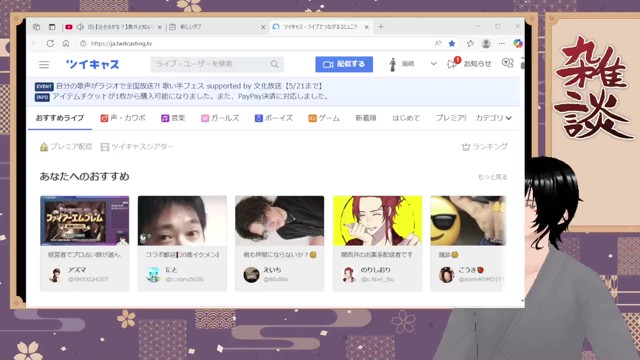Image resolution: width=640 pixels, height=360 pixels.
Task: Mute the YouTube tab speaker icon
Action: click(80, 27)
